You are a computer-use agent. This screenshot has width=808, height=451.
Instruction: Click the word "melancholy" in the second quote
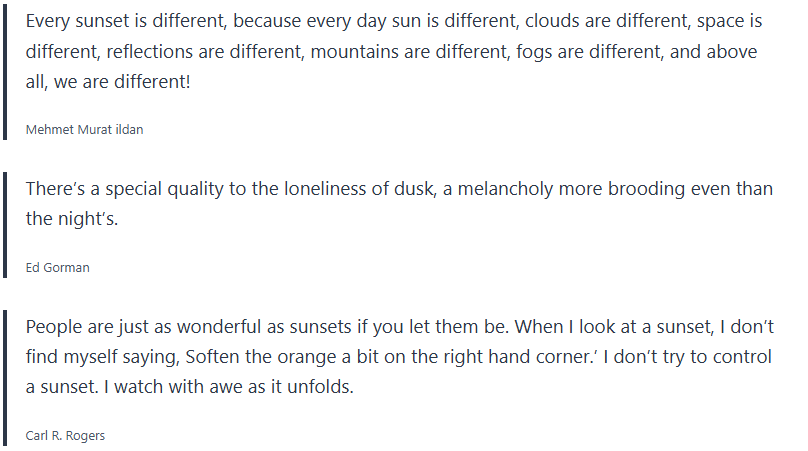pyautogui.click(x=518, y=189)
